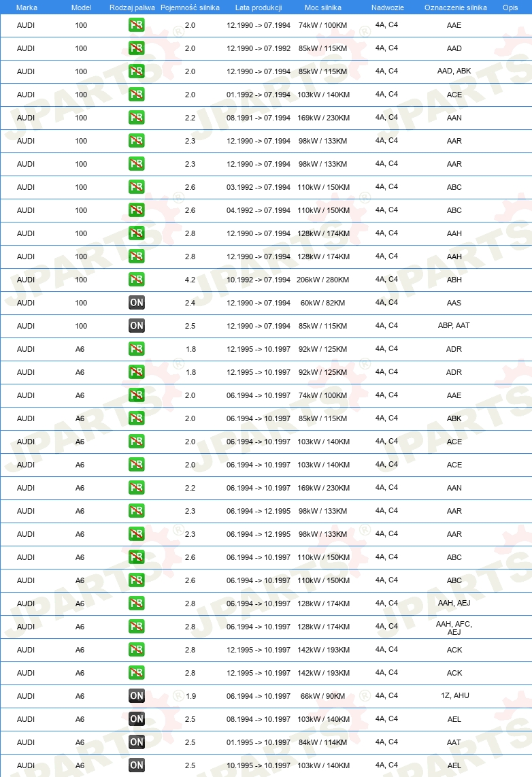Click the petrol icon in the AUDI 100 AAE row
The height and width of the screenshot is (777, 532).
(136, 24)
